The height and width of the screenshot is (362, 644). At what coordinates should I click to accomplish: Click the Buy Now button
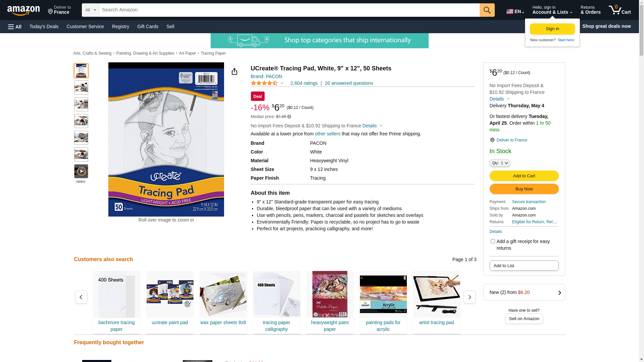(524, 189)
